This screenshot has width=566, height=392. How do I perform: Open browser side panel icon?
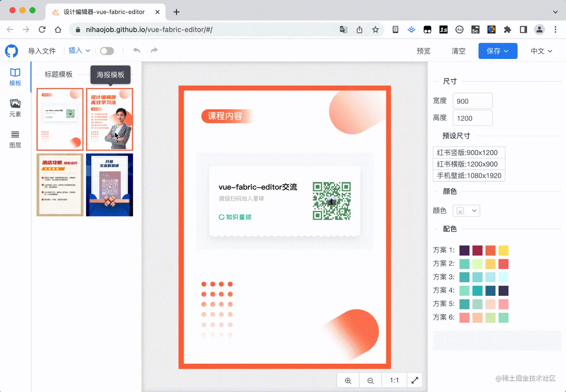tap(523, 30)
